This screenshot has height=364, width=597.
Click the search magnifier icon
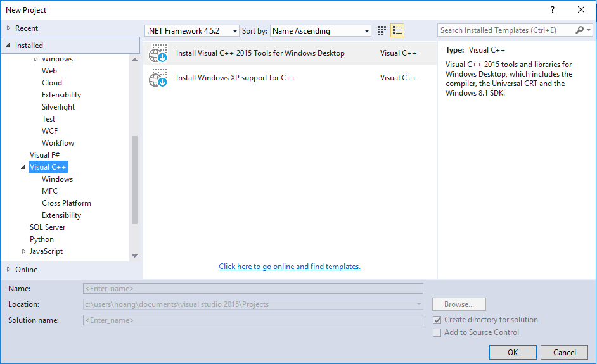coord(579,30)
